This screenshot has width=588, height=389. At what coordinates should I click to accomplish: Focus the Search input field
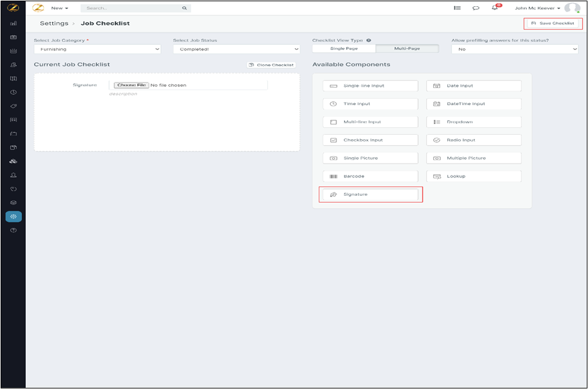pos(136,8)
